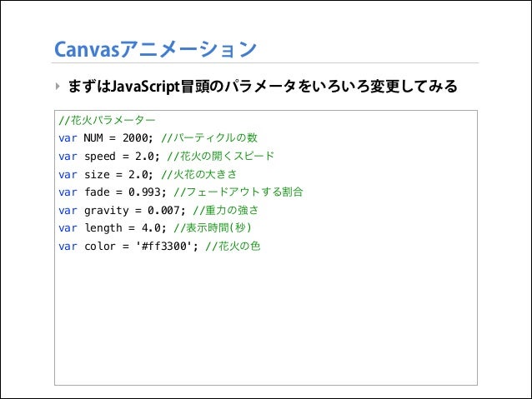Click the comment "//花火の色"

coord(233,246)
